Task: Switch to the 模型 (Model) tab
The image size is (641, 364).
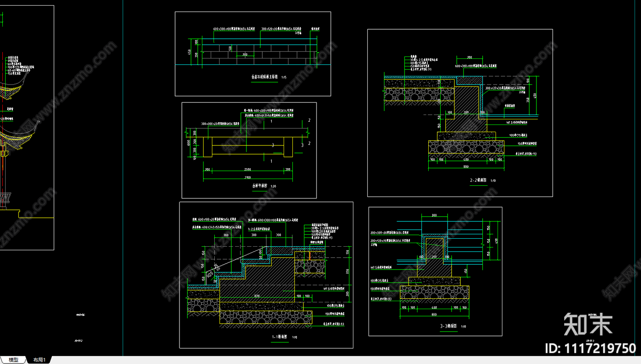Action: tap(13, 360)
